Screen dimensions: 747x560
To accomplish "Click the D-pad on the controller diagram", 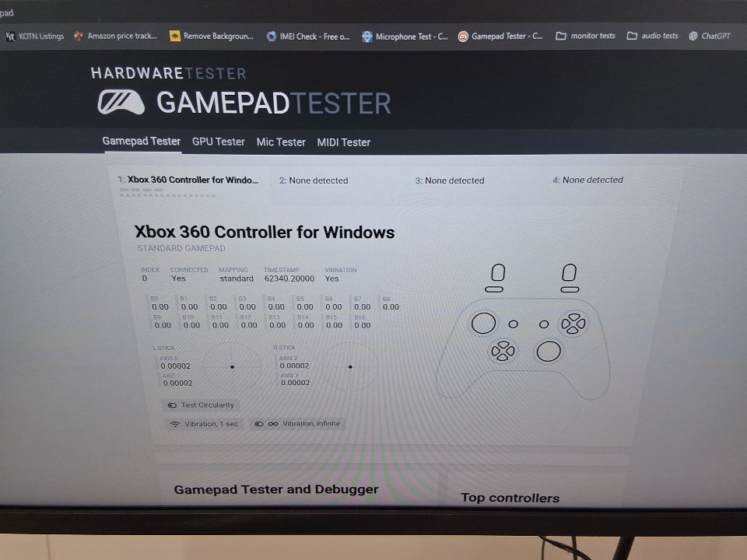I will coord(502,352).
